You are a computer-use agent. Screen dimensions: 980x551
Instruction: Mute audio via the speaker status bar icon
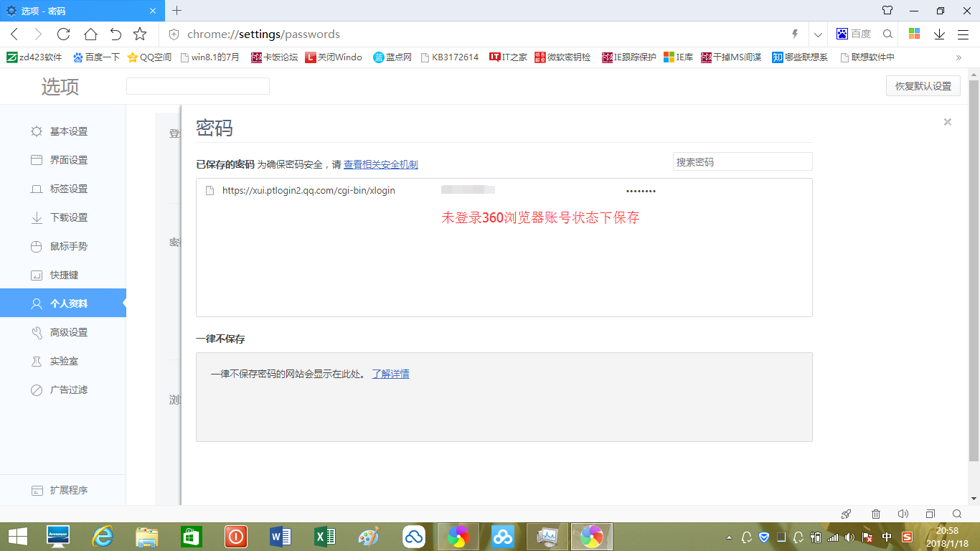pos(904,514)
